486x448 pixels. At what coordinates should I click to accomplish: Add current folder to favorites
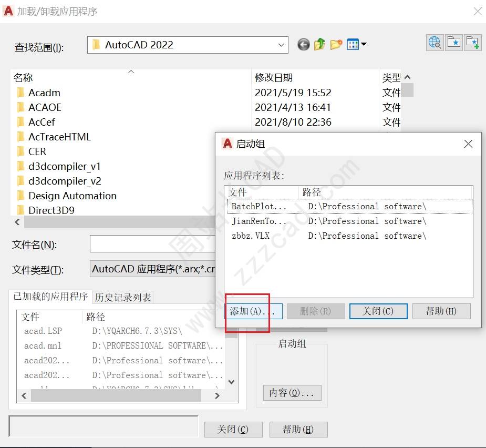coord(473,42)
